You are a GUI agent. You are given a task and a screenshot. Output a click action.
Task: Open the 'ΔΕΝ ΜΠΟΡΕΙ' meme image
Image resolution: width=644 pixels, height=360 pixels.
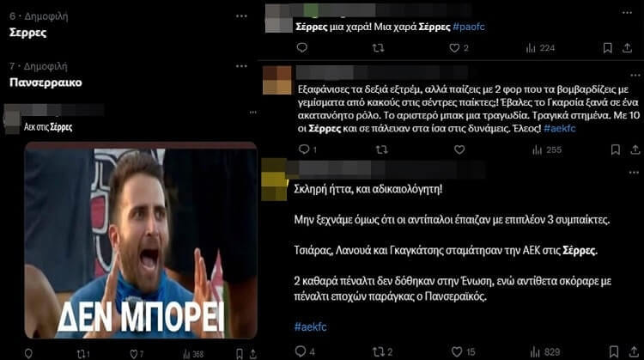point(141,241)
